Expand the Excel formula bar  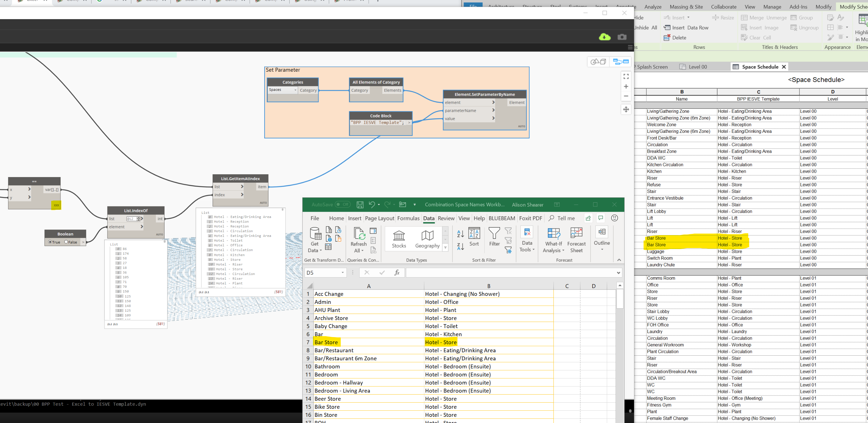pyautogui.click(x=618, y=273)
